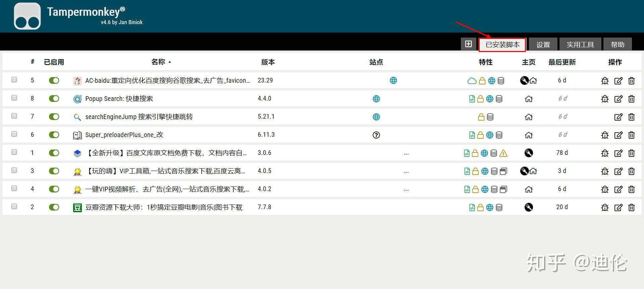Disable the searchEngineJump script toggle
Screen dimensions: 644x289
(x=54, y=117)
